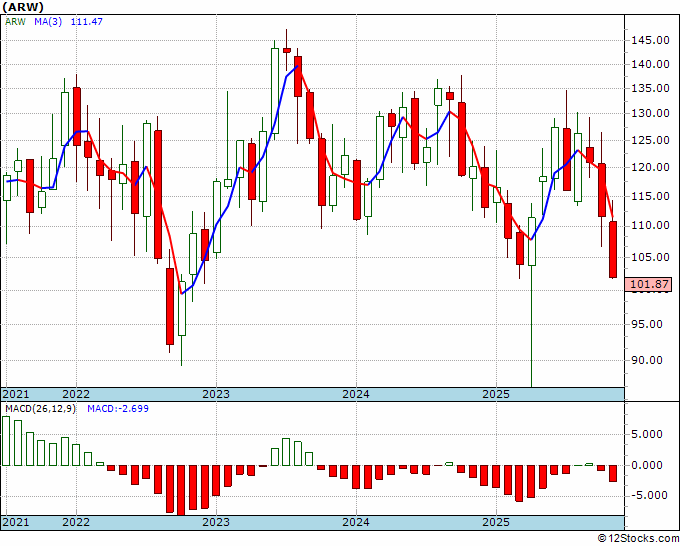Click the MACD:-2.699 value label

(x=118, y=409)
